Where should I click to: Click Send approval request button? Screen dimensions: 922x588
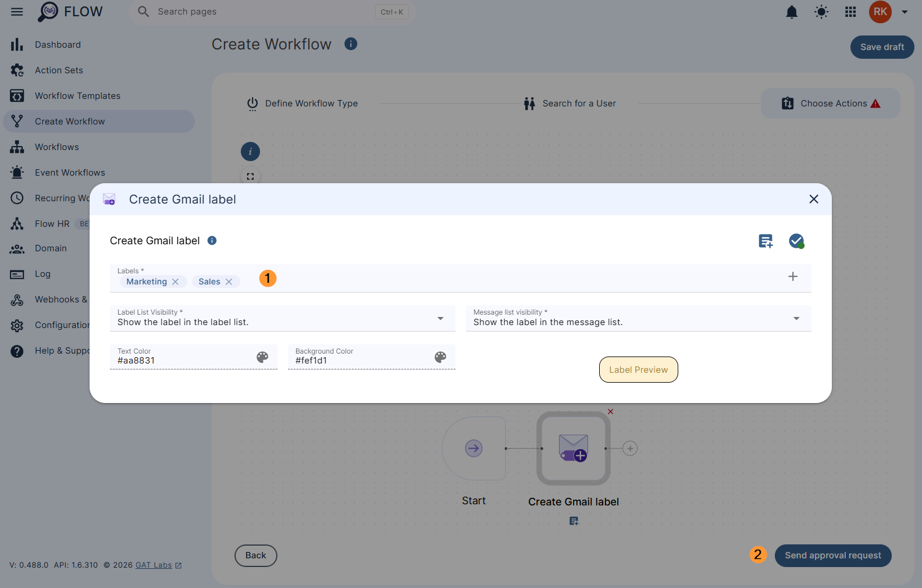(833, 555)
